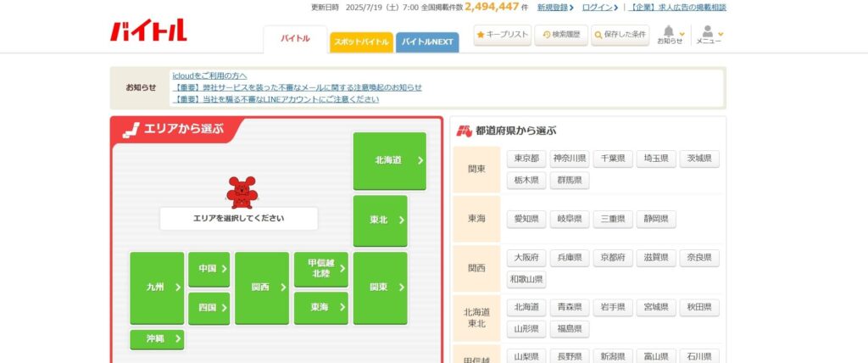868x363 pixels.
Task: Choose 栃木県 prefecture
Action: (x=526, y=180)
